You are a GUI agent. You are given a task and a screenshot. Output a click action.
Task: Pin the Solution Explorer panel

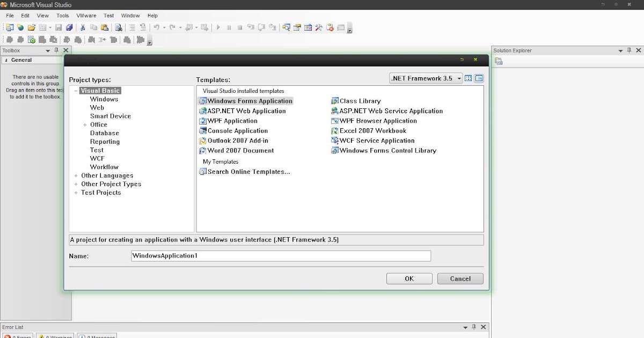pyautogui.click(x=630, y=50)
